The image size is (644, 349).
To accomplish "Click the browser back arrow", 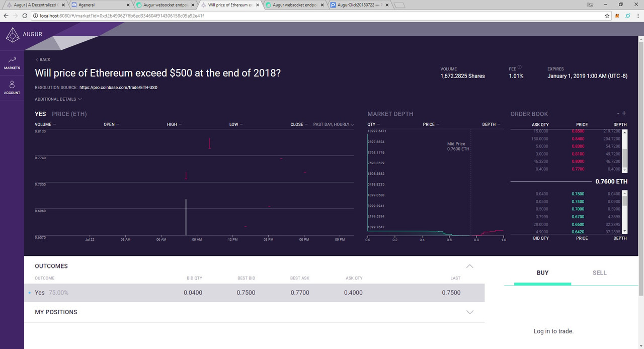I will point(6,16).
